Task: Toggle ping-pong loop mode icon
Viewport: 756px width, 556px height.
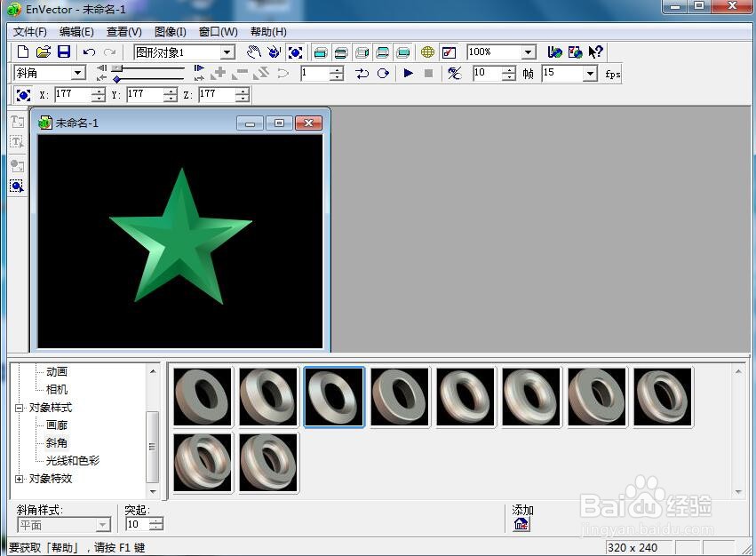Action: coord(362,74)
